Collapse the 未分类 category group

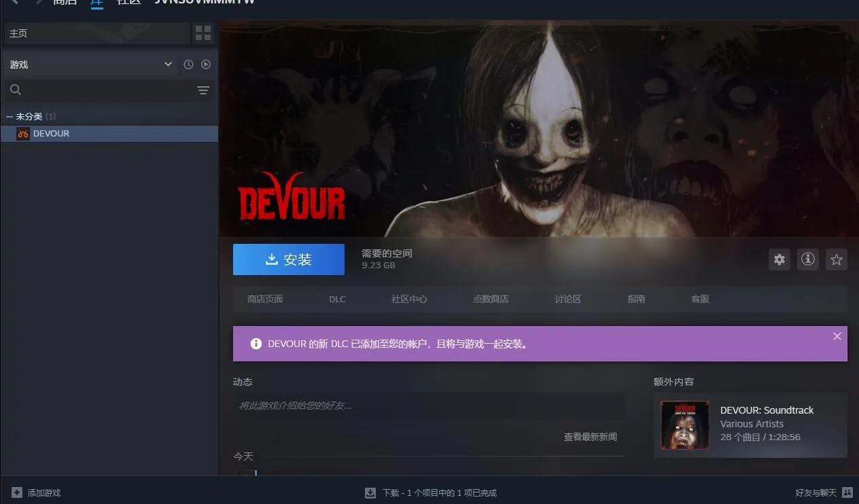(9, 117)
